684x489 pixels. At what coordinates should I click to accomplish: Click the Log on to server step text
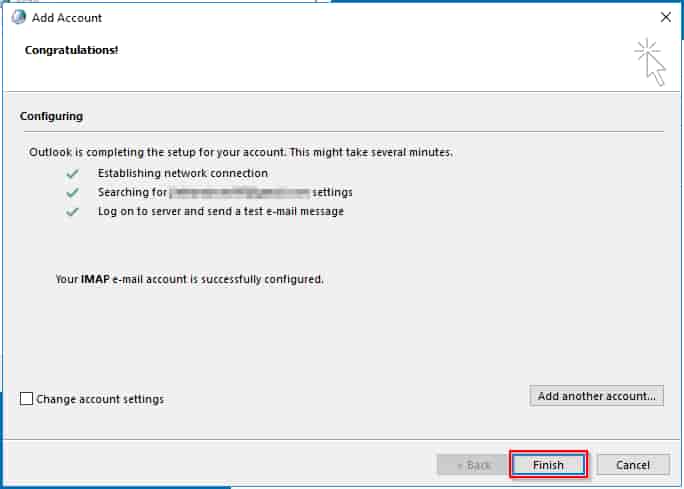221,211
